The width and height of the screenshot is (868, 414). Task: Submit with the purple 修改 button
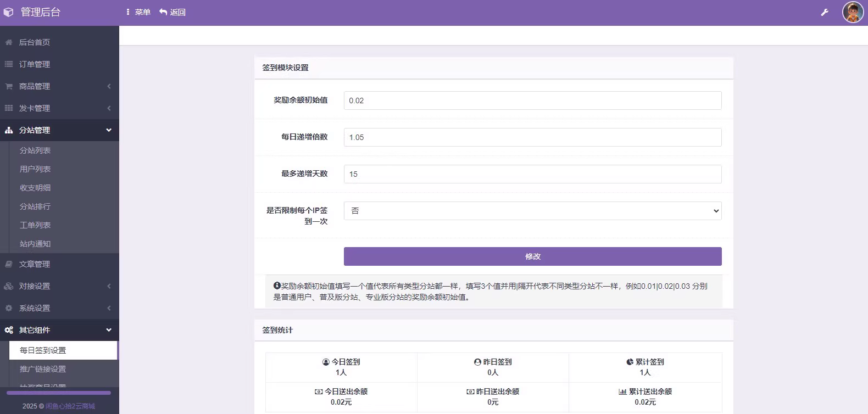click(532, 256)
